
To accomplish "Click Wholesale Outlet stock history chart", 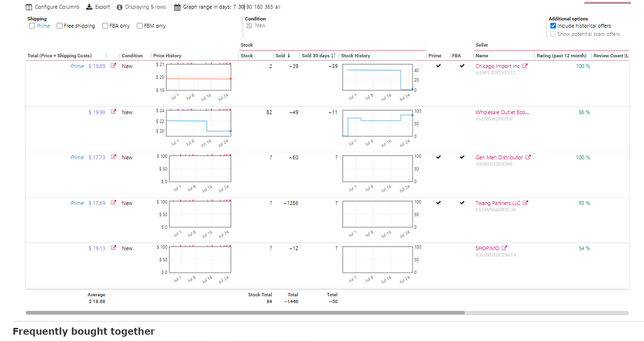I will 378,123.
